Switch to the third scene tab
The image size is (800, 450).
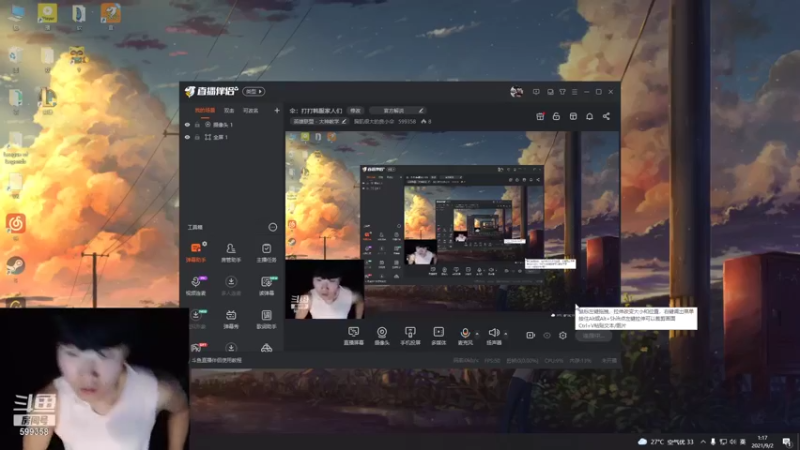(x=251, y=110)
